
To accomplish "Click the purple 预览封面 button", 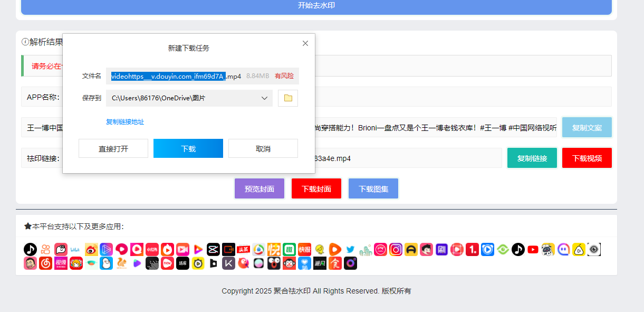I will (x=259, y=188).
